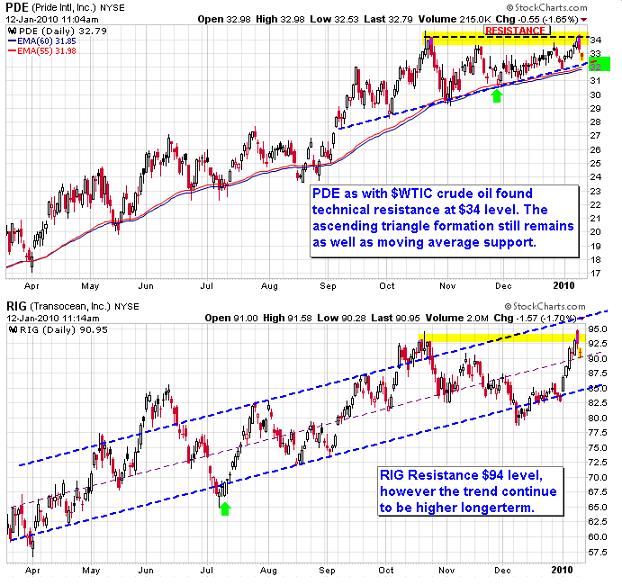Click the 'Volume 2.0M' value

pos(457,318)
